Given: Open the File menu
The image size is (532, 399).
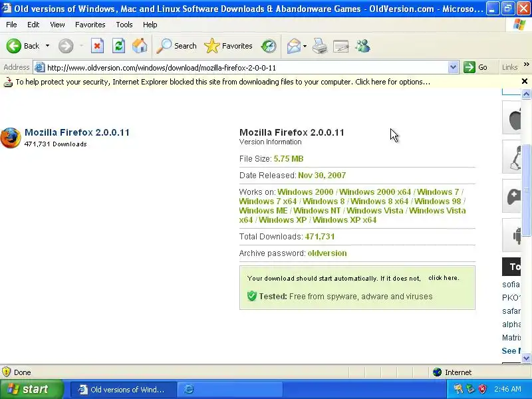Looking at the screenshot, I should (11, 25).
